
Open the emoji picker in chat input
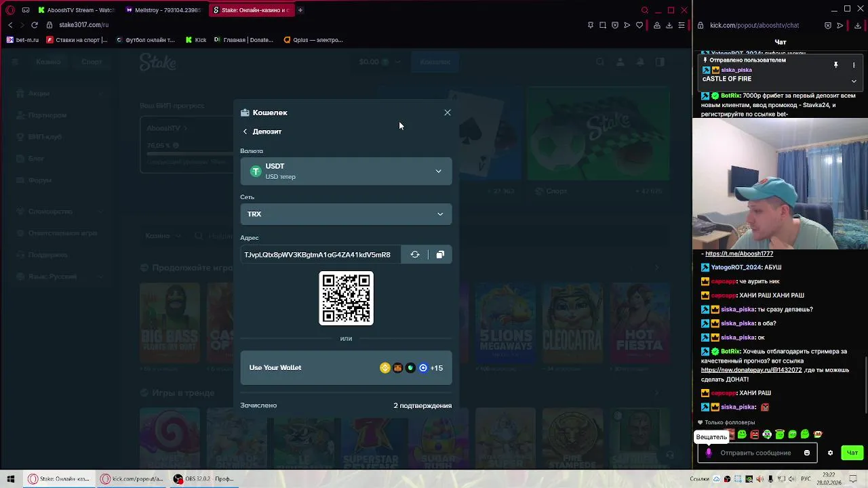click(x=807, y=453)
